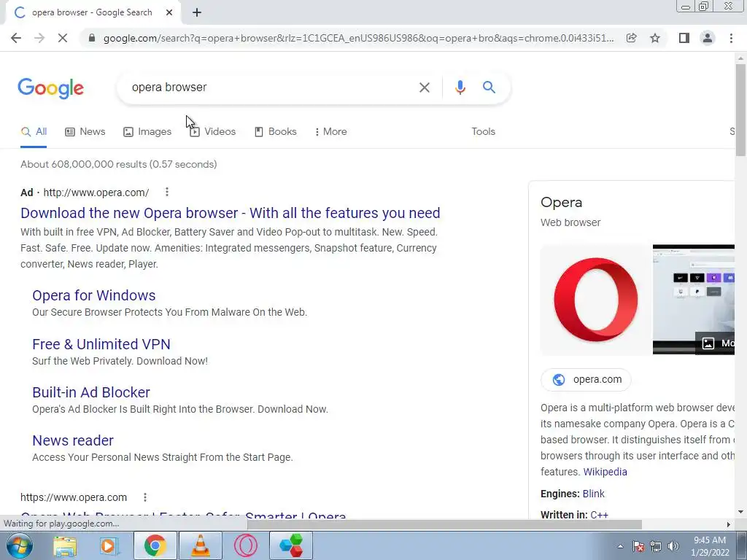Click the red Opera logo image
Screen dimensions: 747x560
pos(595,300)
